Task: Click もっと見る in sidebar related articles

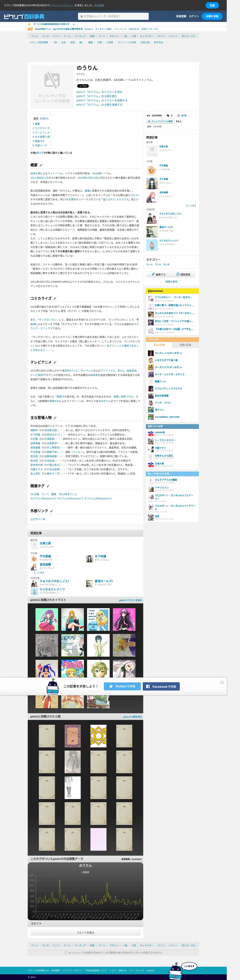Action: coord(191,205)
